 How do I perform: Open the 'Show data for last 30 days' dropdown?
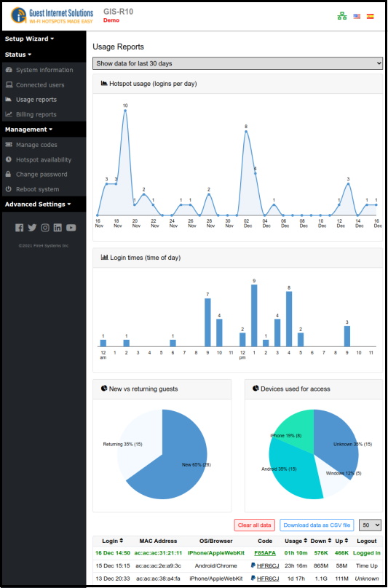(238, 63)
